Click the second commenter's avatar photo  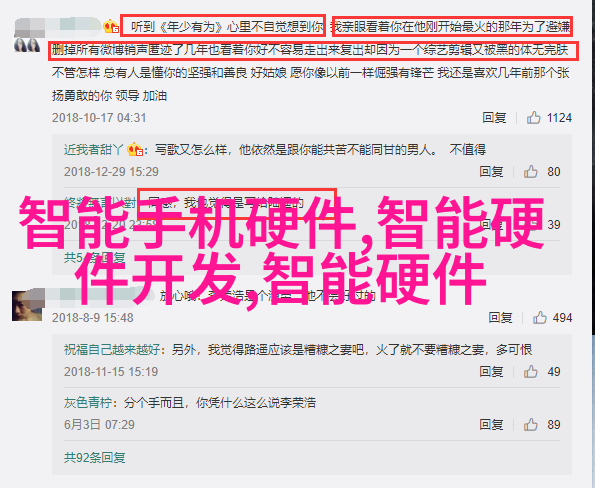point(27,305)
